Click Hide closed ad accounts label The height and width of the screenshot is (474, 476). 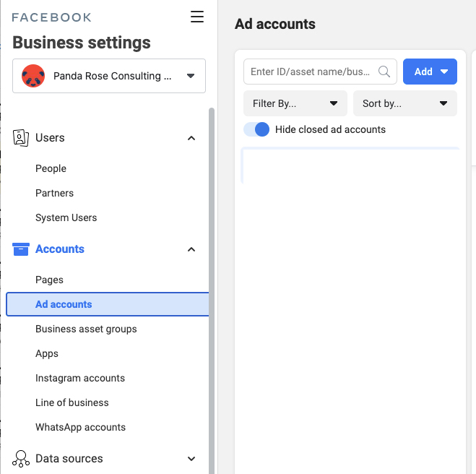(x=330, y=129)
